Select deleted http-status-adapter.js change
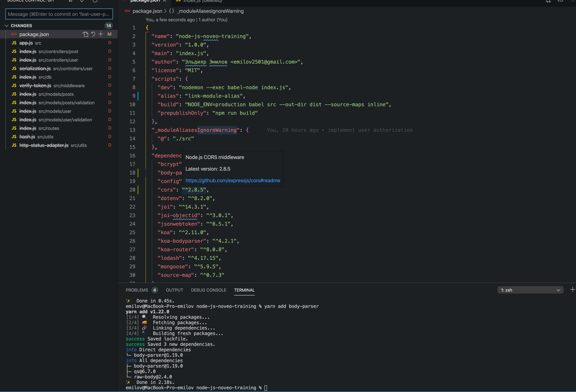Screen dimensions: 576x392 (x=59, y=145)
